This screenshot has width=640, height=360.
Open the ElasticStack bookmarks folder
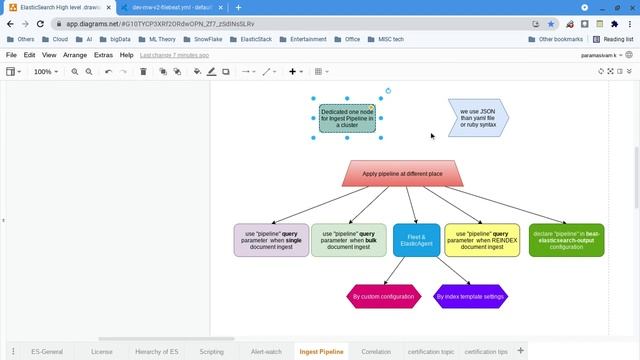[x=251, y=39]
